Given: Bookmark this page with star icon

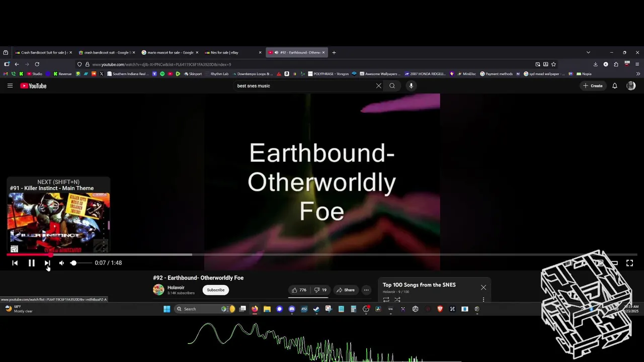Looking at the screenshot, I should (553, 64).
